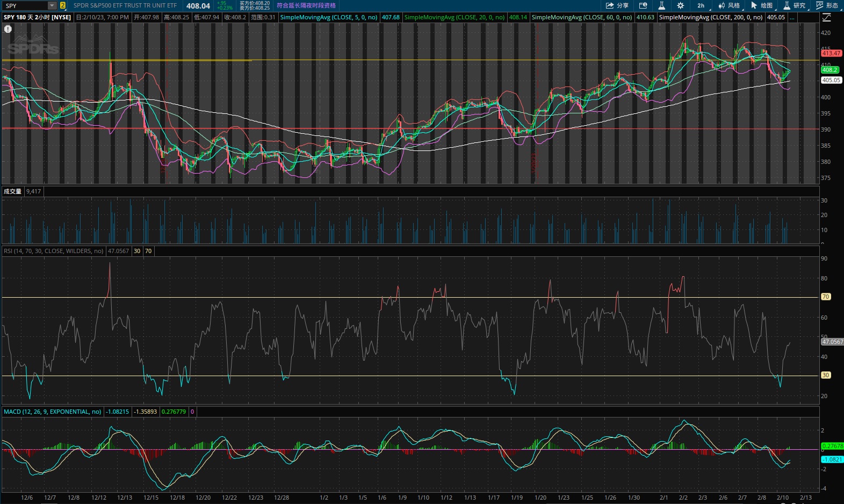Click the RSI current value 47.0567 bubble

pyautogui.click(x=832, y=342)
